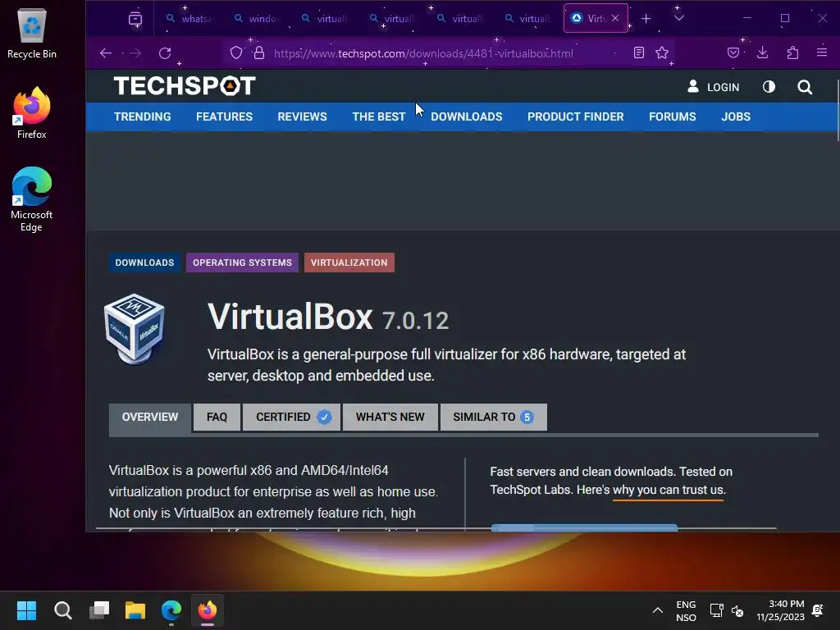Open the Windows Start menu

point(27,610)
